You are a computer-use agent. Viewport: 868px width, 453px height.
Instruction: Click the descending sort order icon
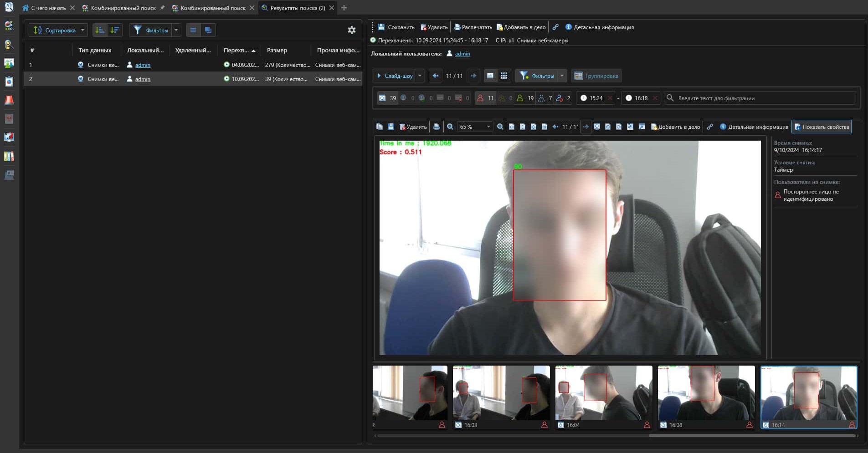point(115,30)
